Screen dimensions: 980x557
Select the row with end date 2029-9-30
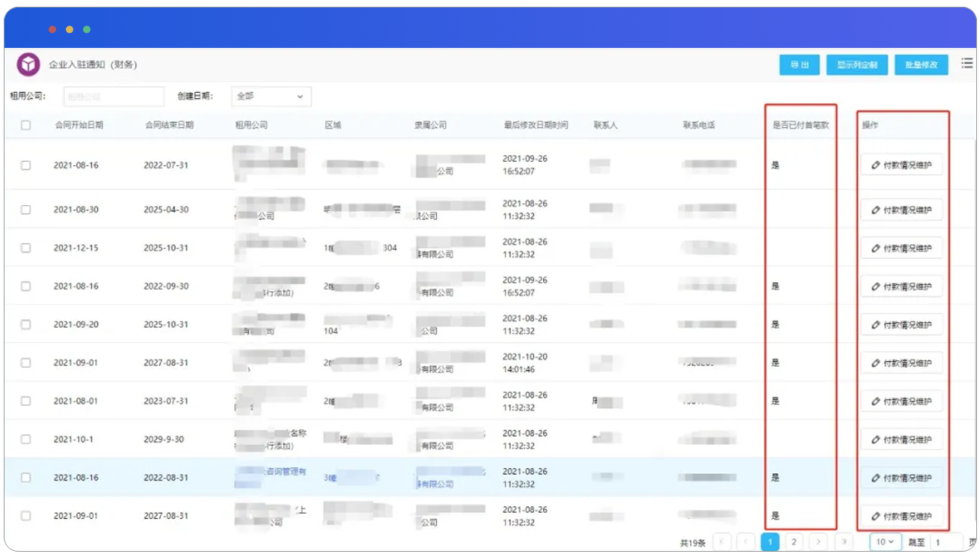[25, 439]
